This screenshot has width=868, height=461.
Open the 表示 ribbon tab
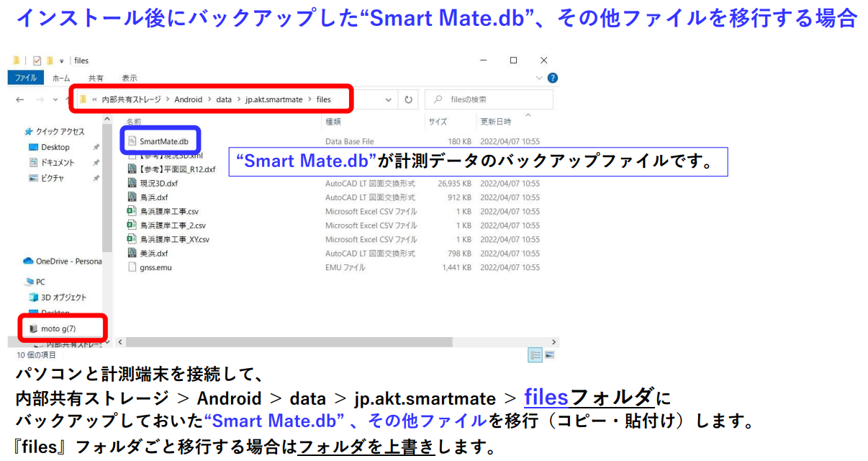click(x=130, y=78)
